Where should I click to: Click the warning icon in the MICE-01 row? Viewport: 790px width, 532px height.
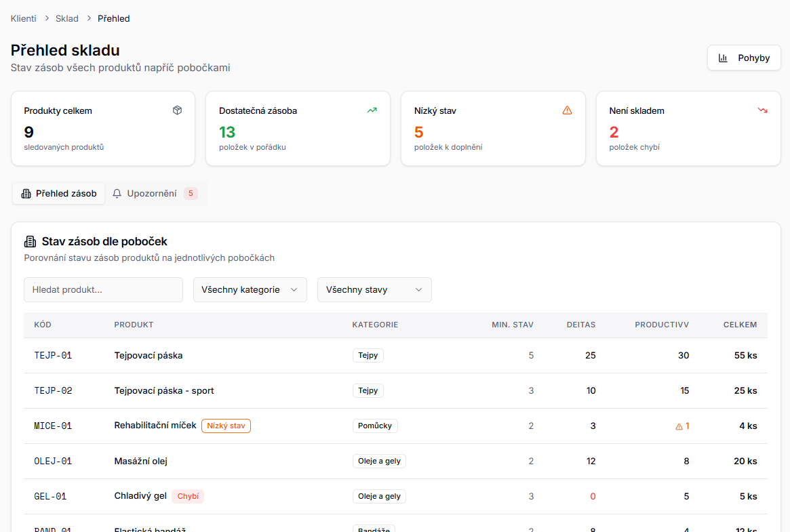point(679,426)
